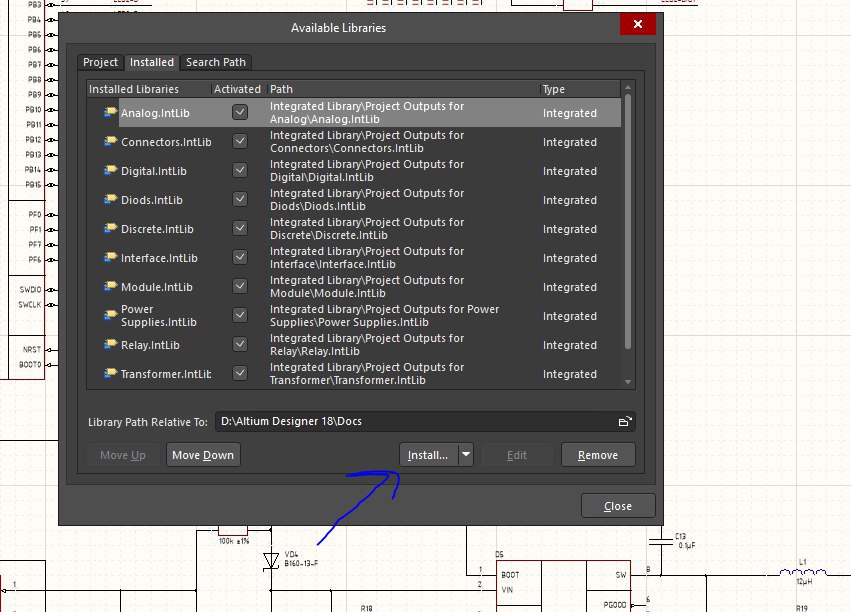Click the Power Supplies.IntLib library icon

[x=110, y=315]
